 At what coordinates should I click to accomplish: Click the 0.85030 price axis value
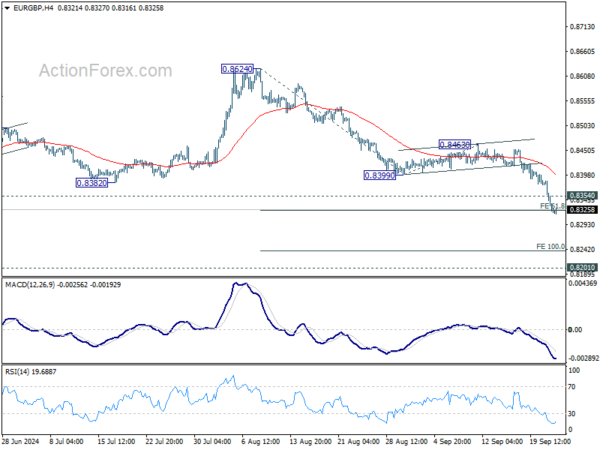pos(582,126)
